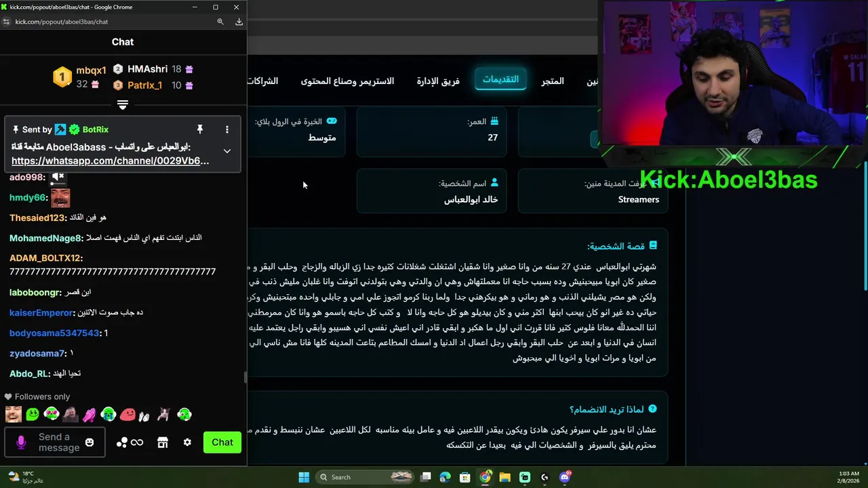
Task: Expand the gift leaderboard with the down handle
Action: point(123,105)
